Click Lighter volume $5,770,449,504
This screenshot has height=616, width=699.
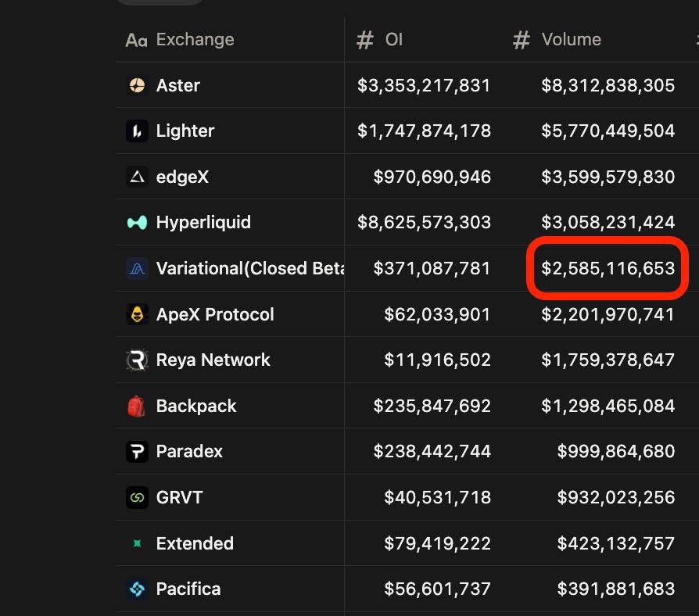point(608,131)
